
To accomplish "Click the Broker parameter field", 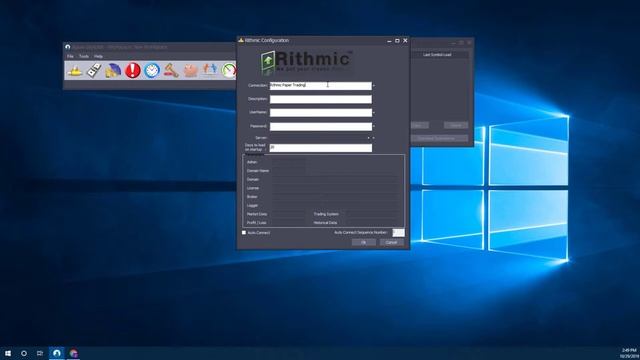I will 335,197.
